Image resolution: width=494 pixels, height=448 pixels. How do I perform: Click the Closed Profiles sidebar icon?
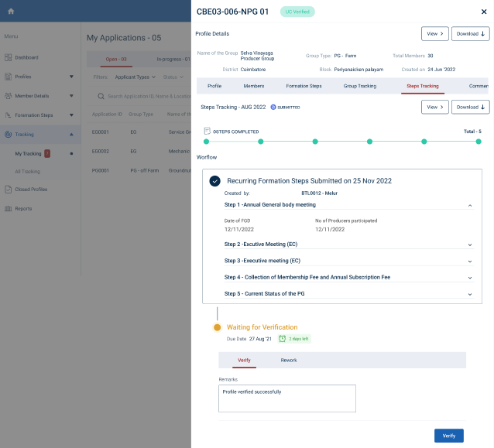(9, 189)
